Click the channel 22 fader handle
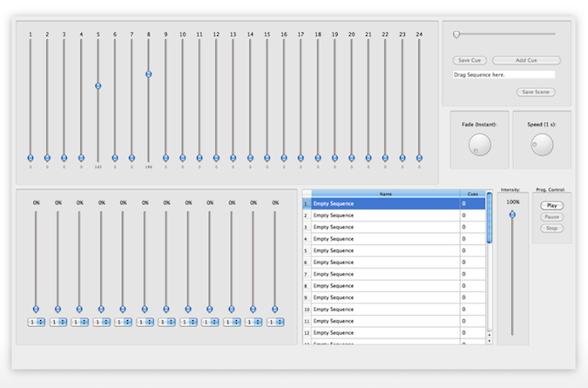The width and height of the screenshot is (588, 388). point(385,158)
